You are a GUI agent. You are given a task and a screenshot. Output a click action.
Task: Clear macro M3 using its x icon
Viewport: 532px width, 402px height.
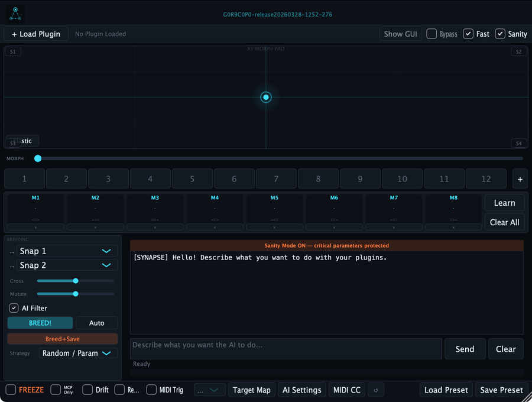click(x=155, y=226)
